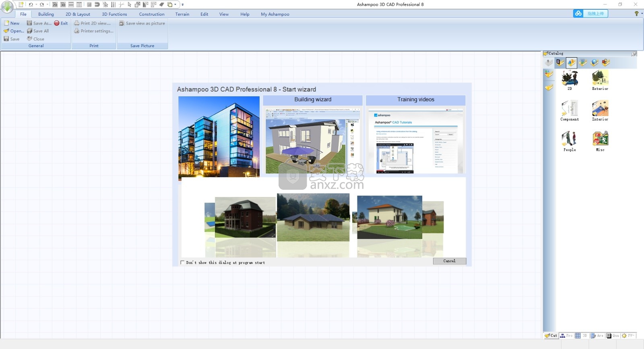Viewport: 644px width, 349px height.
Task: Click the Redo arrow in quick access toolbar
Action: coord(42,4)
